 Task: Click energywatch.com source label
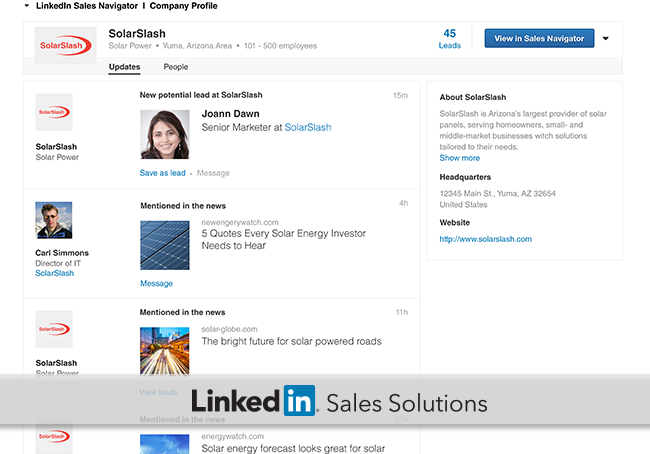tap(233, 436)
